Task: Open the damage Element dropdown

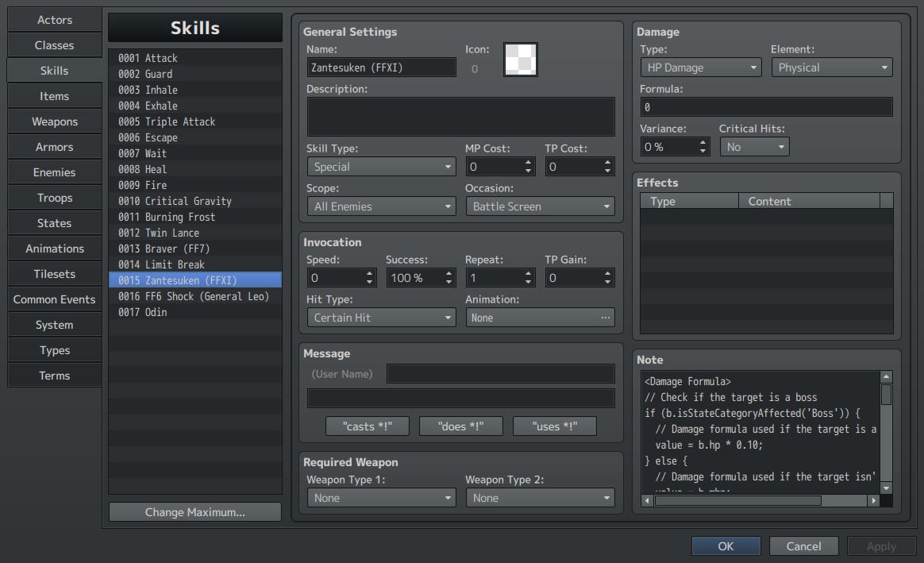Action: (x=831, y=67)
